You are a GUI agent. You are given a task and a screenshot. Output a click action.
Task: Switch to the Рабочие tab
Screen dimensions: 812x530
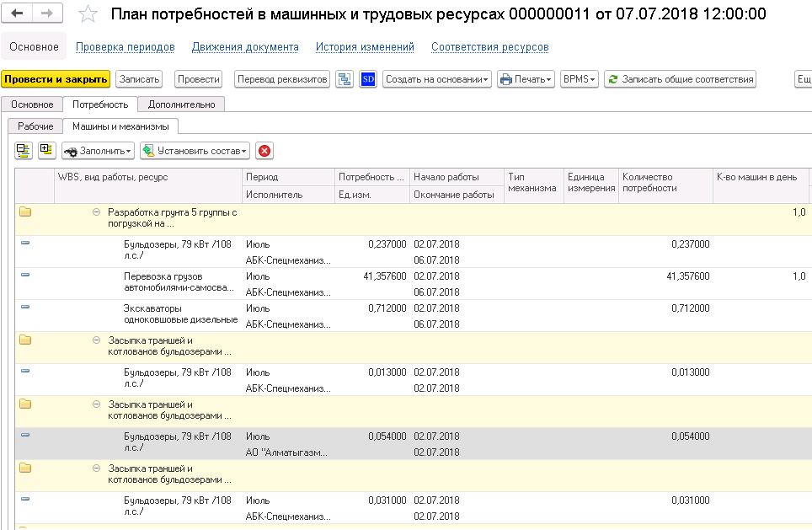coord(35,126)
